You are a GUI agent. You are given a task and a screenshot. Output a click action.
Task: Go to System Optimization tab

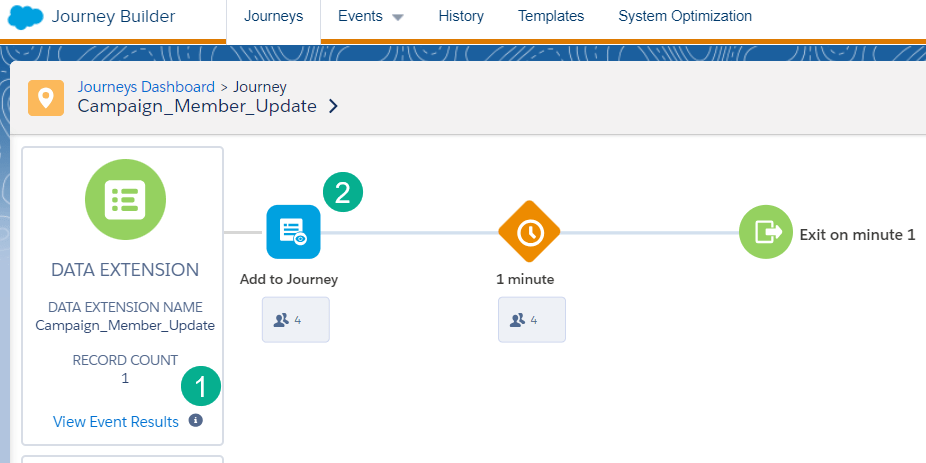pyautogui.click(x=685, y=17)
